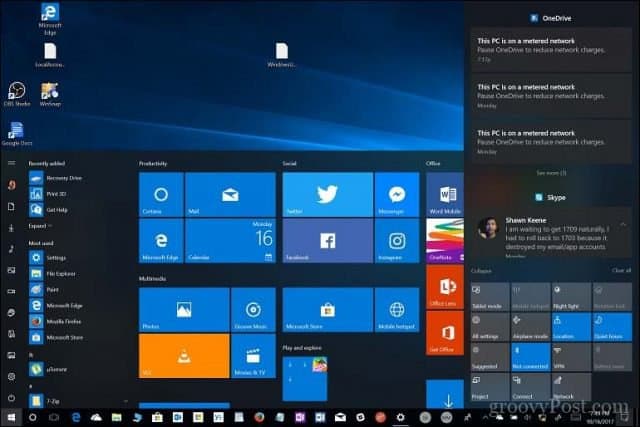Toggle Tablet mode quick action
This screenshot has height=427, width=640.
[490, 297]
